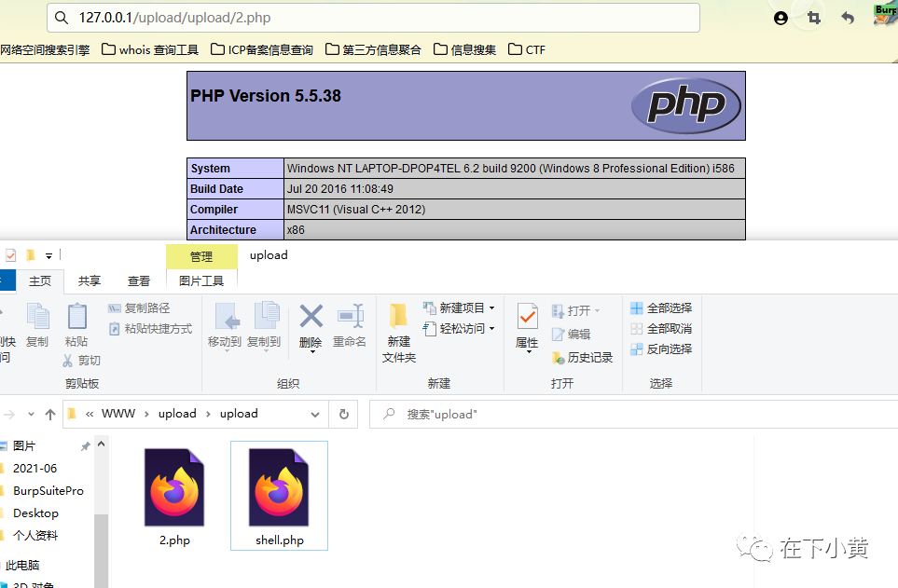Expand the 删除 dropdown arrow
Viewport: 898px width, 588px height.
312,351
